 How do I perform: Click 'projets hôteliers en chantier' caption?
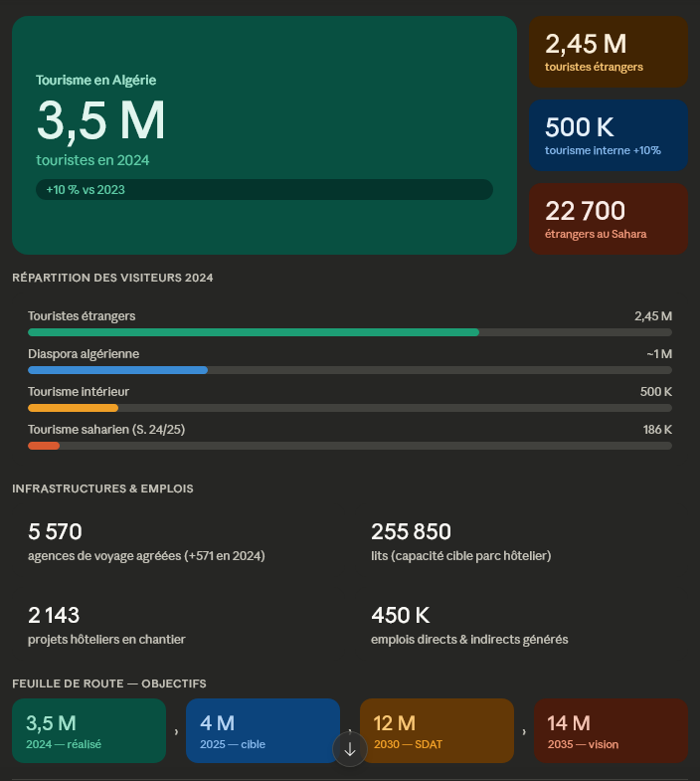pyautogui.click(x=106, y=640)
